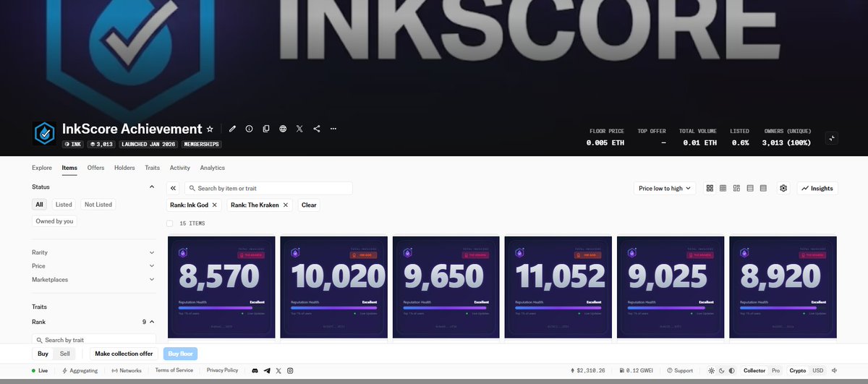
Task: Open the Activity tab
Action: click(x=179, y=168)
